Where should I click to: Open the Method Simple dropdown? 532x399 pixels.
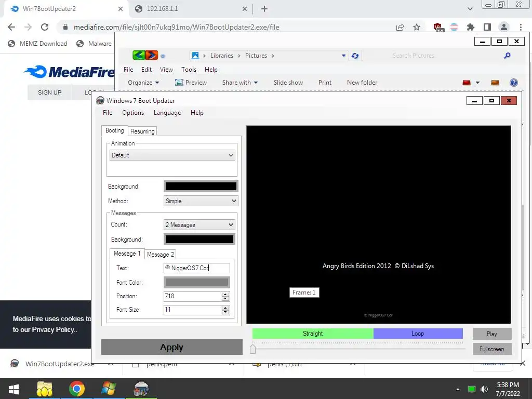tap(201, 201)
